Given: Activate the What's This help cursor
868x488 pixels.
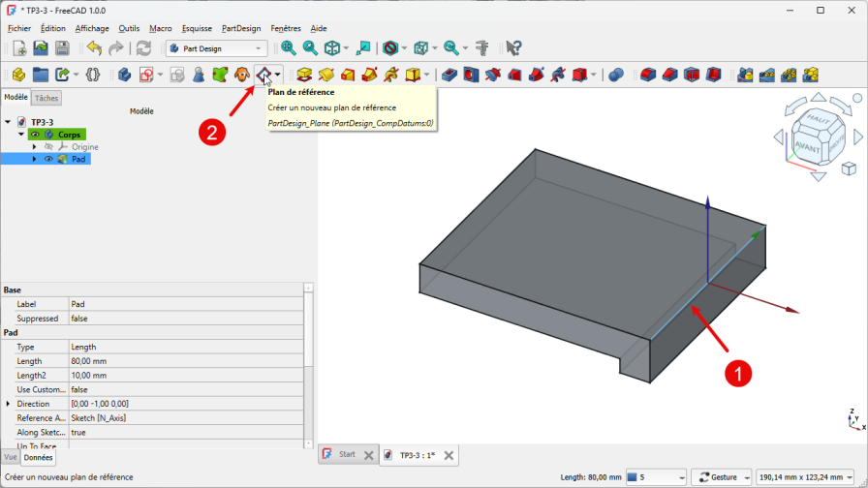Looking at the screenshot, I should pyautogui.click(x=513, y=48).
